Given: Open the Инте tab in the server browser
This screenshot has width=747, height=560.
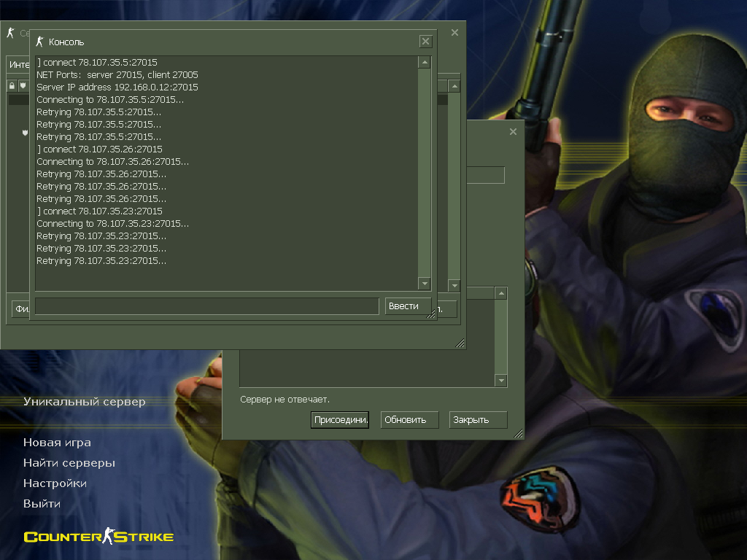Looking at the screenshot, I should click(19, 64).
